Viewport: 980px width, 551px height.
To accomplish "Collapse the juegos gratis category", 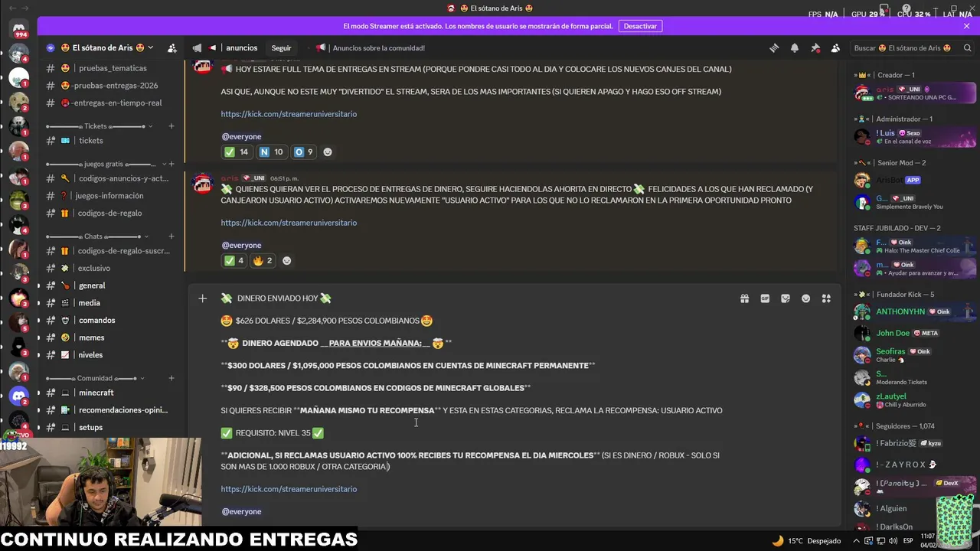I will click(108, 164).
